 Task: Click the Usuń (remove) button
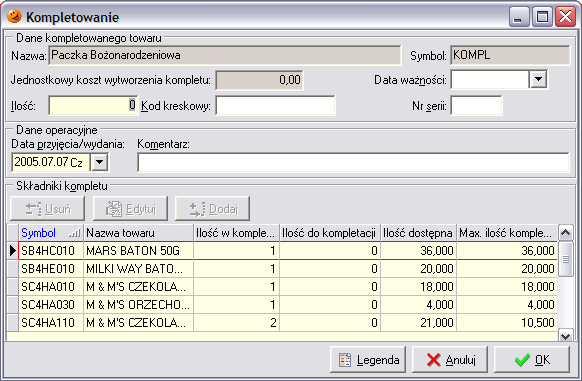point(48,209)
